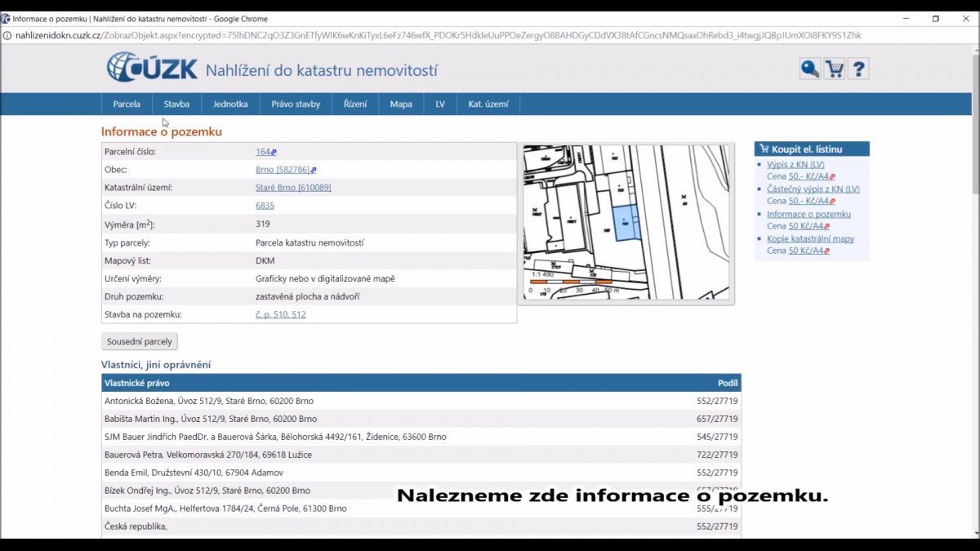Open the Jednotka menu tab
The height and width of the screenshot is (551, 980).
click(x=230, y=104)
